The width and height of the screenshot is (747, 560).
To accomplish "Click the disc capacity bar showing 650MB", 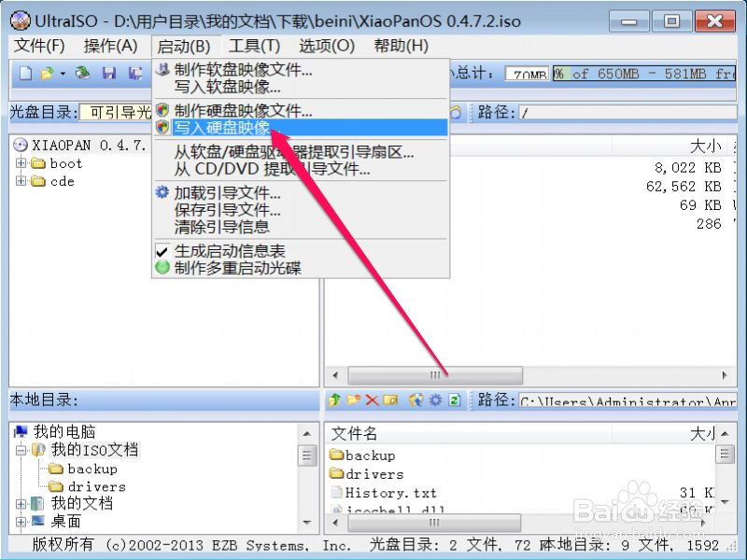I will [x=644, y=74].
